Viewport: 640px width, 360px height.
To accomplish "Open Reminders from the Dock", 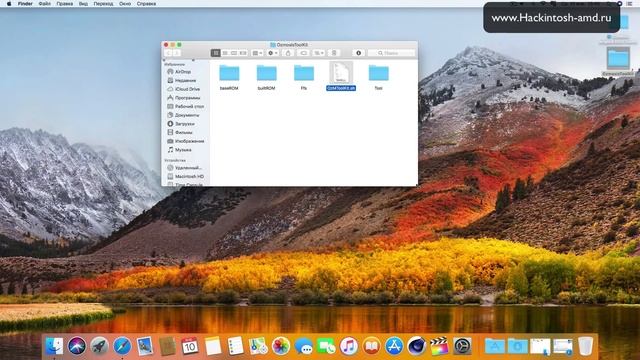I will click(x=236, y=346).
